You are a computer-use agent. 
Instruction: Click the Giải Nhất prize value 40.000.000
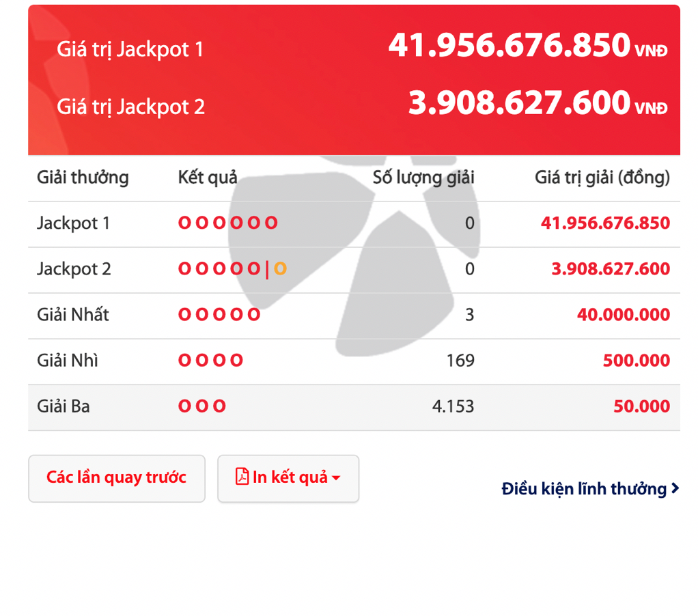click(x=623, y=315)
